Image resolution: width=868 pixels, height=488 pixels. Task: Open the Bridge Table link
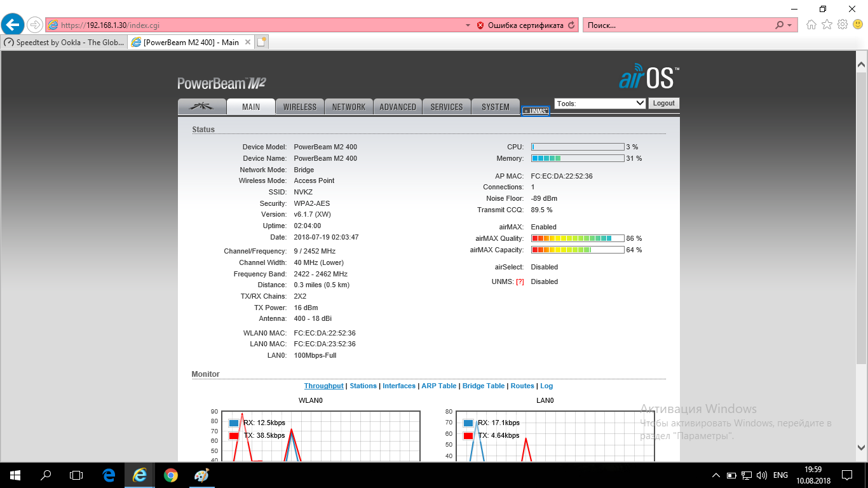(484, 386)
